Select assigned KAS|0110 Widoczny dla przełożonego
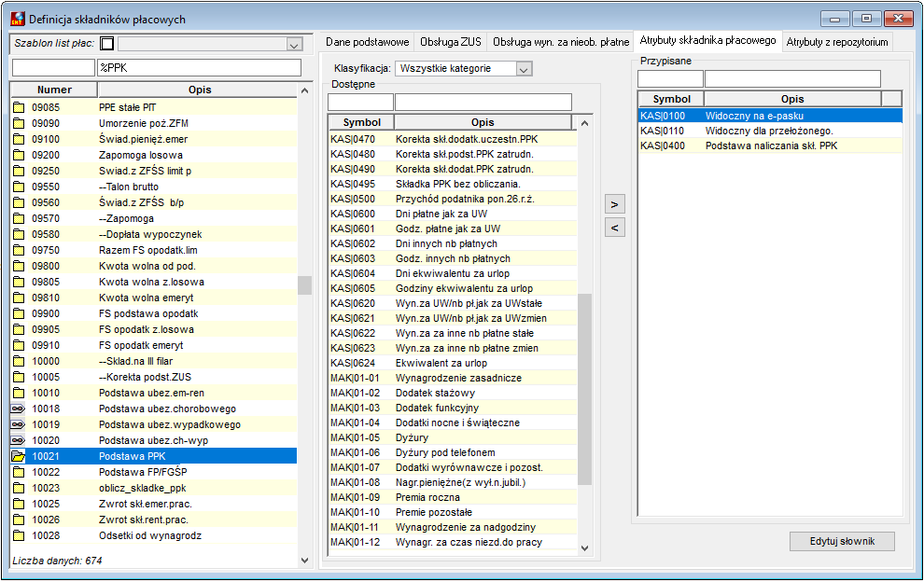The width and height of the screenshot is (924, 582). pyautogui.click(x=770, y=131)
